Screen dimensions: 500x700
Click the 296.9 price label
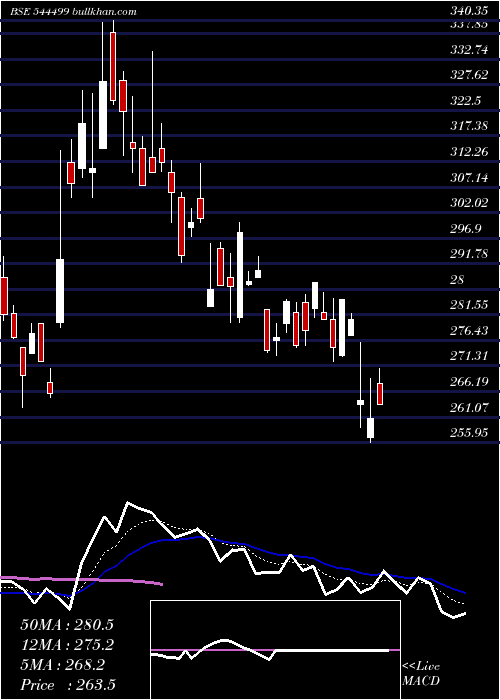tap(465, 229)
